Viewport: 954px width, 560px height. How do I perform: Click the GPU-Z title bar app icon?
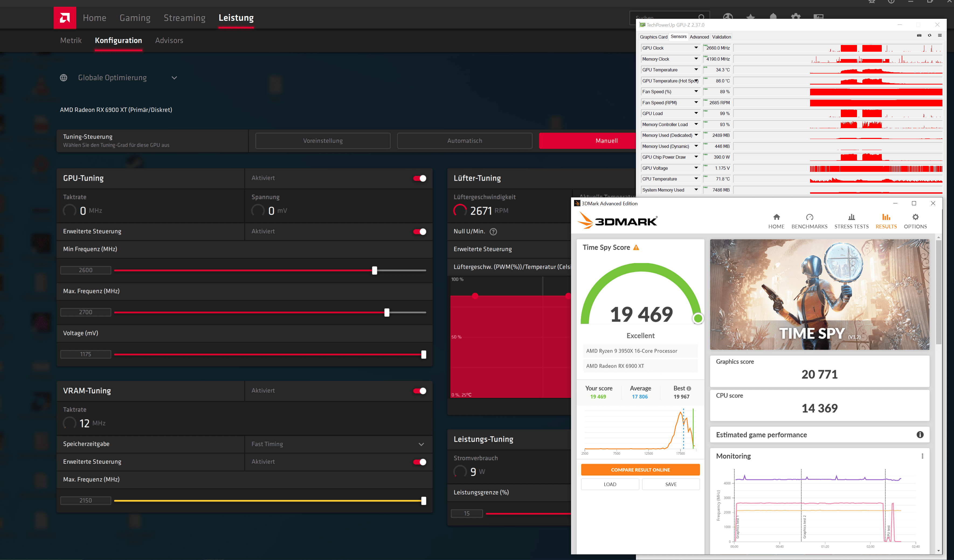pyautogui.click(x=642, y=25)
